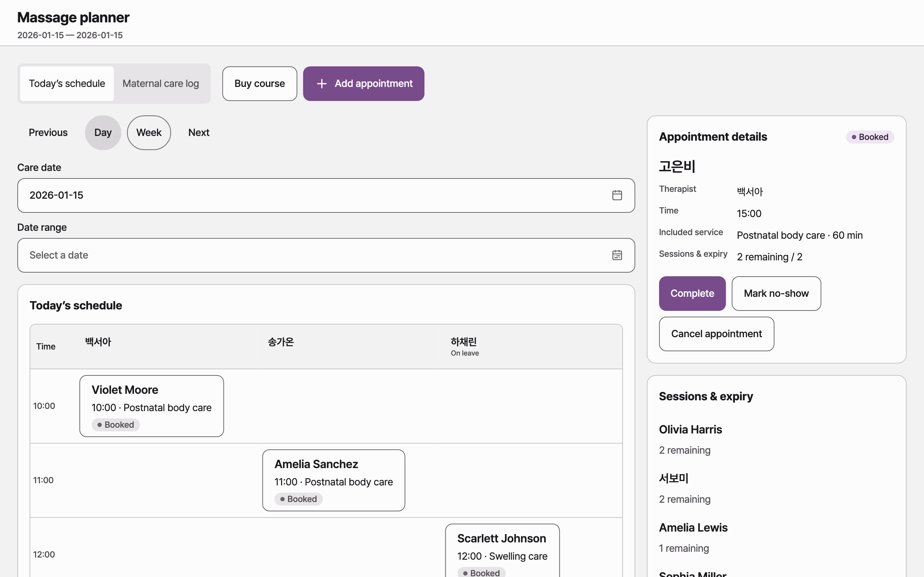Click the Select a date range field
Viewport: 924px width, 577px height.
pos(326,255)
